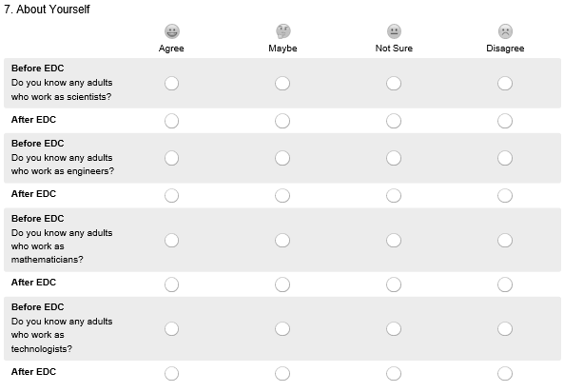
Task: Select Maybe for Before EDC mathematicians question
Action: 282,240
